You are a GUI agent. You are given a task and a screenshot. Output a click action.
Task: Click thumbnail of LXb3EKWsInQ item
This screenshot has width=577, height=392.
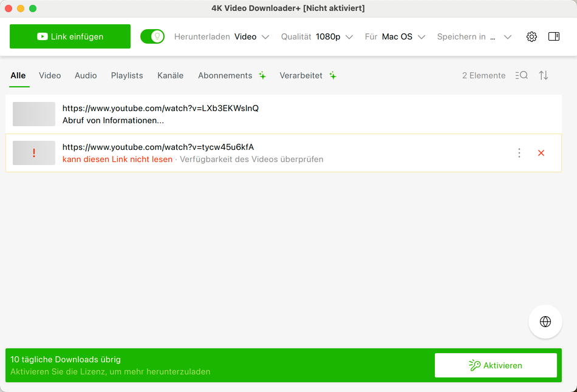tap(34, 114)
